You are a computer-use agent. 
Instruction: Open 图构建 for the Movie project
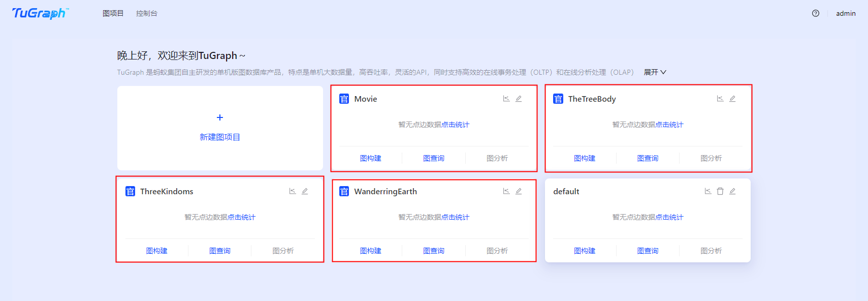point(371,158)
